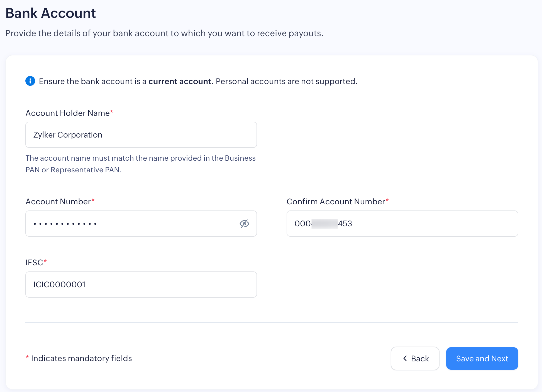
Task: Focus the Account Holder Name field
Action: (141, 135)
